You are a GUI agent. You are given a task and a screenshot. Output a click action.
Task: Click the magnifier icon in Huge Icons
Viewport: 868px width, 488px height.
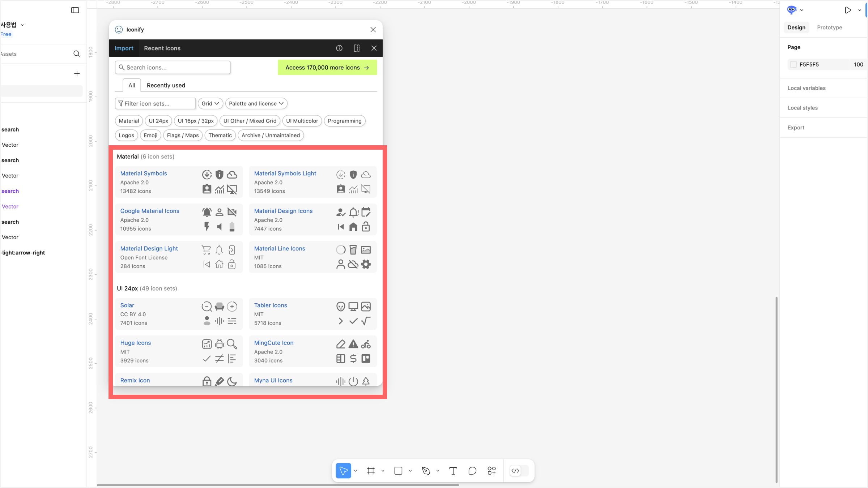(x=232, y=344)
